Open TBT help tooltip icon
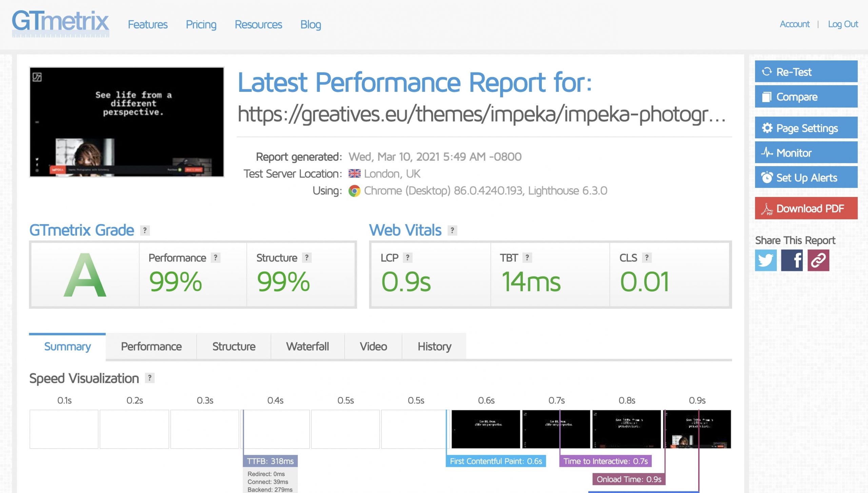Image resolution: width=868 pixels, height=493 pixels. 527,258
